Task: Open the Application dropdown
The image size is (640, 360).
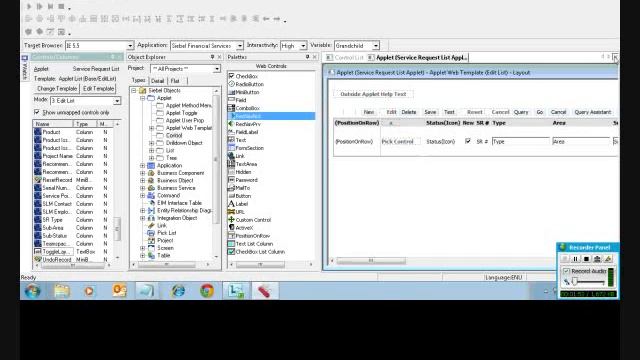Action: [x=240, y=46]
